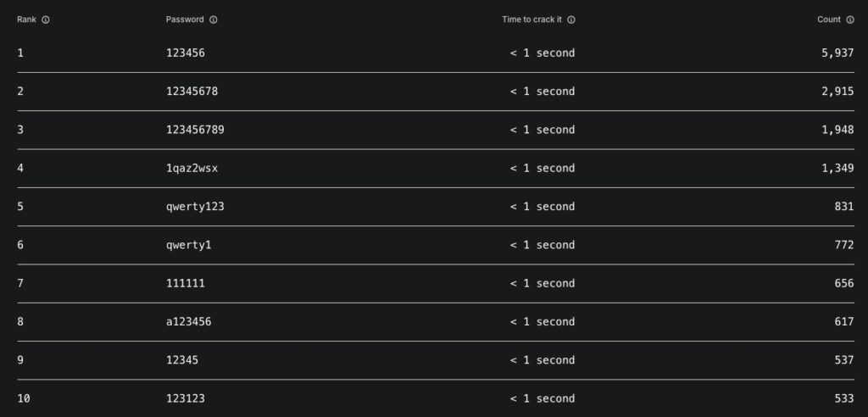Click the info icon next to Count
The width and height of the screenshot is (868, 417).
coord(849,19)
